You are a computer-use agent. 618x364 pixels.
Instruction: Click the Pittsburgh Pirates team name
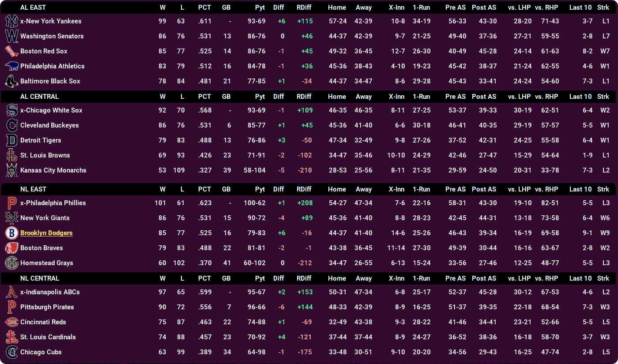tap(47, 307)
